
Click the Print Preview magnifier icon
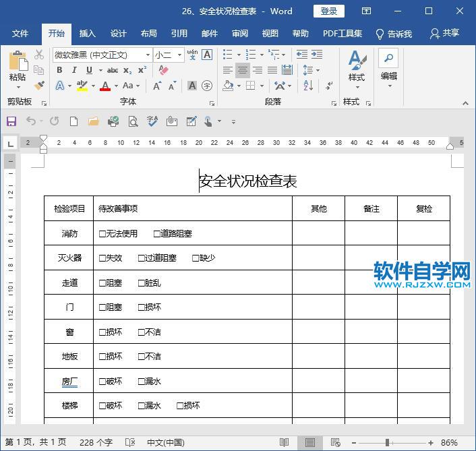click(133, 121)
